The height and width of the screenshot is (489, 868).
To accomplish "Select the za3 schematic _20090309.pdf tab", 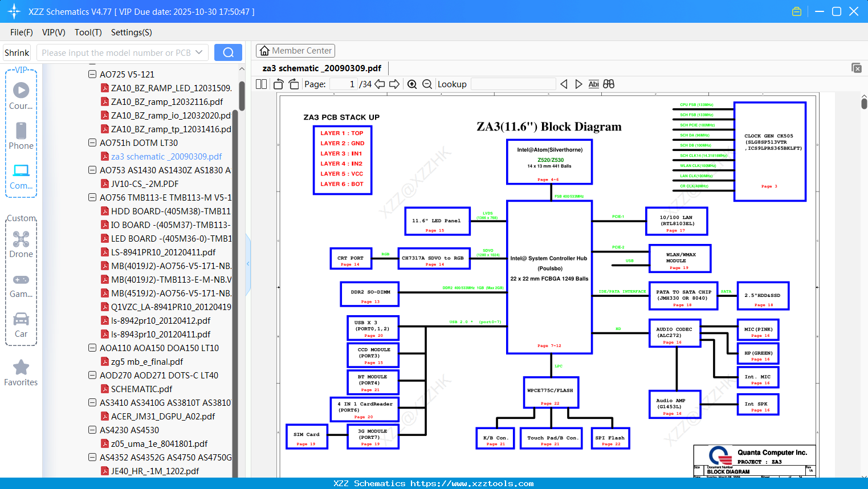I will (x=322, y=68).
